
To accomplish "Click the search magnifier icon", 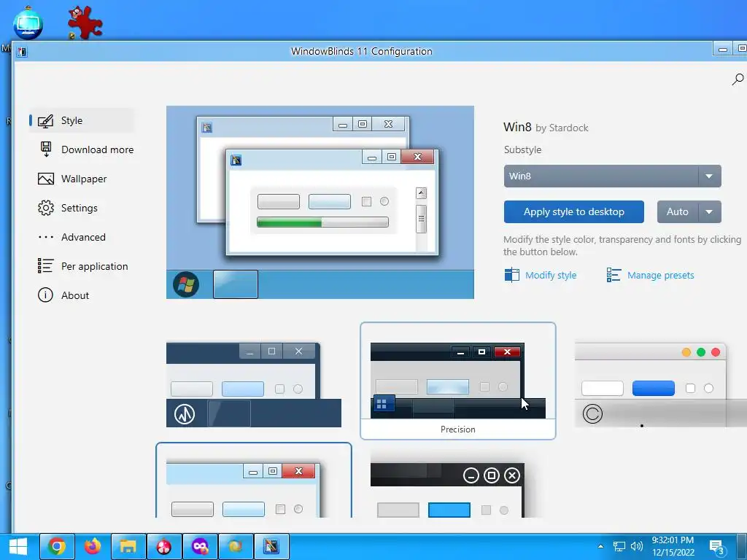I will click(738, 79).
